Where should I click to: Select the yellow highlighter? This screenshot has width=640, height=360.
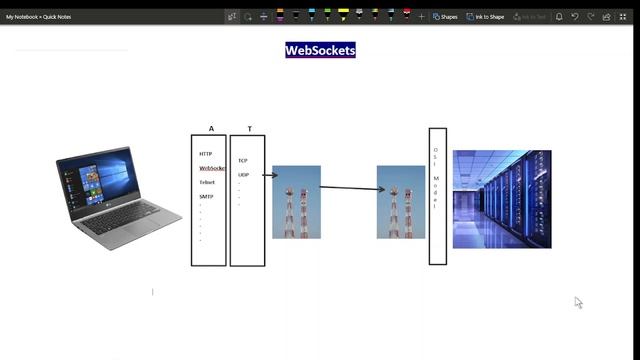click(343, 16)
